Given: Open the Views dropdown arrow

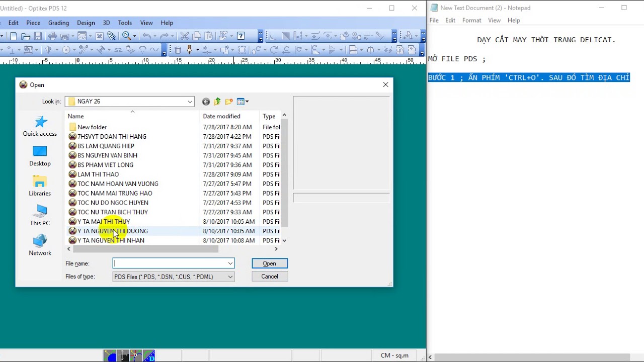Looking at the screenshot, I should click(x=246, y=101).
